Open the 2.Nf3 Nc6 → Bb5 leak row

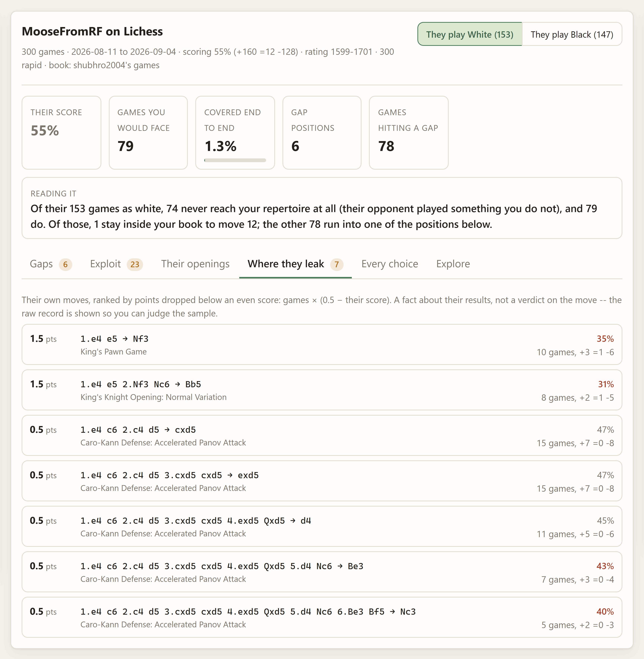(322, 390)
